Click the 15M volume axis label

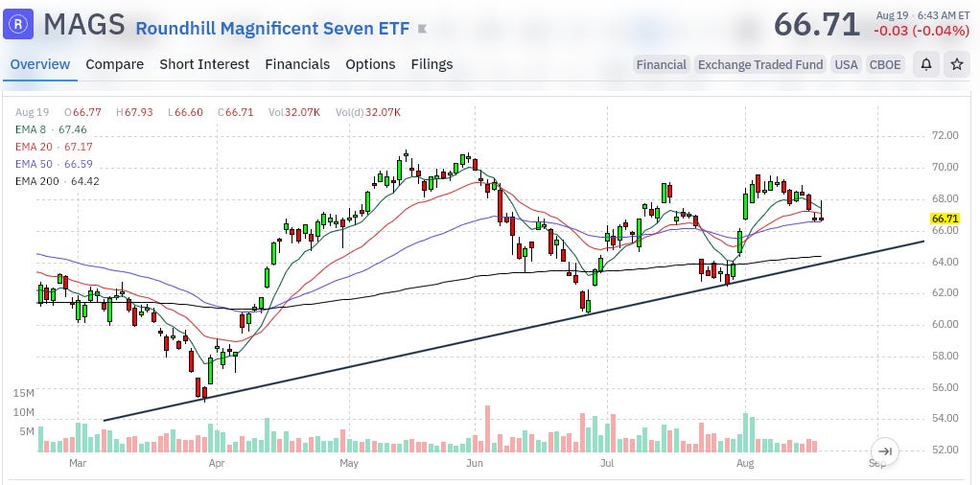pos(24,393)
